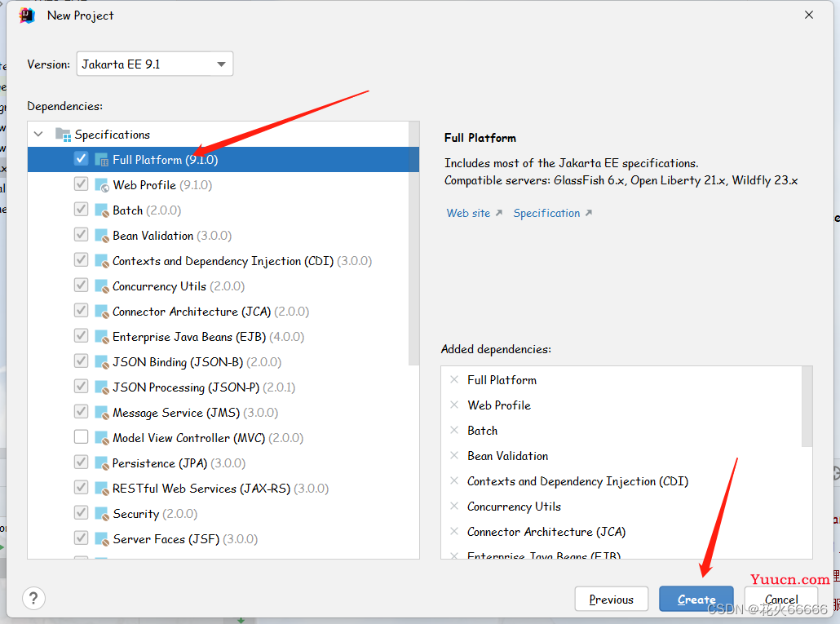This screenshot has width=840, height=624.
Task: Click the Bean Validation dependency icon
Action: point(102,236)
